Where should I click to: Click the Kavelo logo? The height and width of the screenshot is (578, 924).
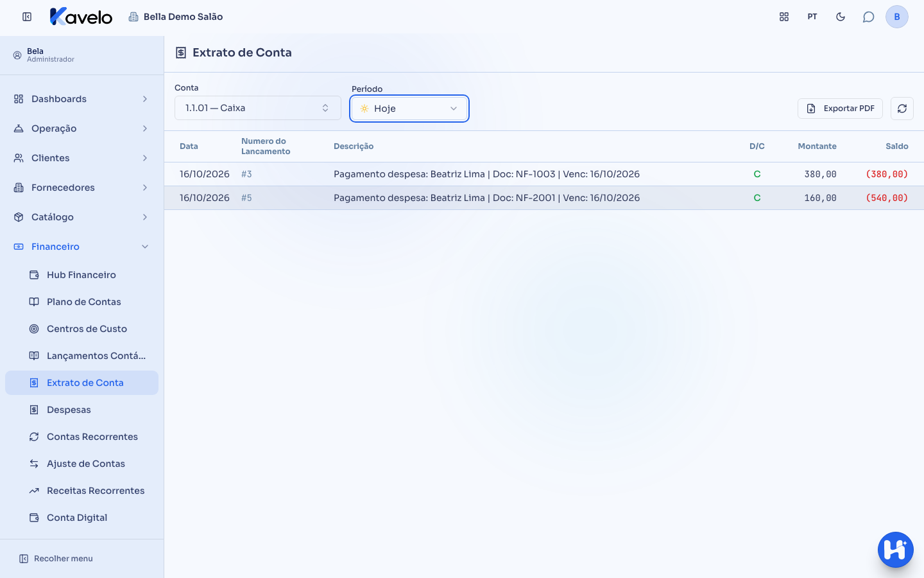(81, 17)
